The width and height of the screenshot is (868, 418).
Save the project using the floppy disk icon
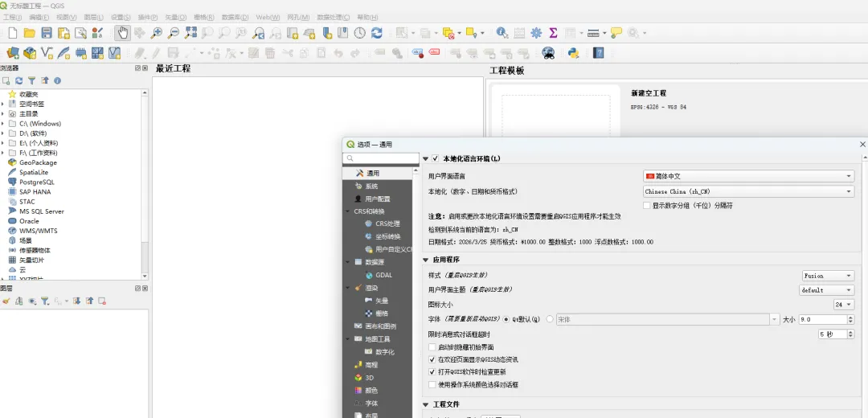tap(47, 33)
